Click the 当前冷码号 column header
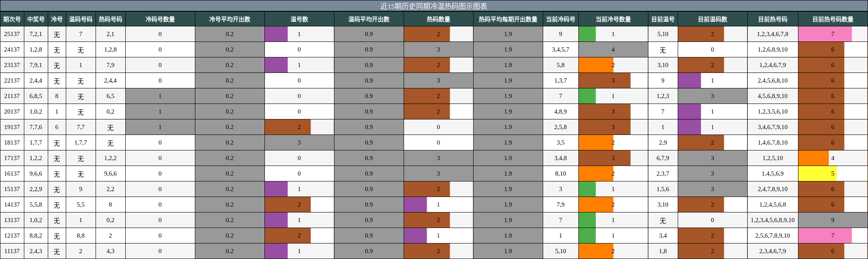 tap(560, 19)
